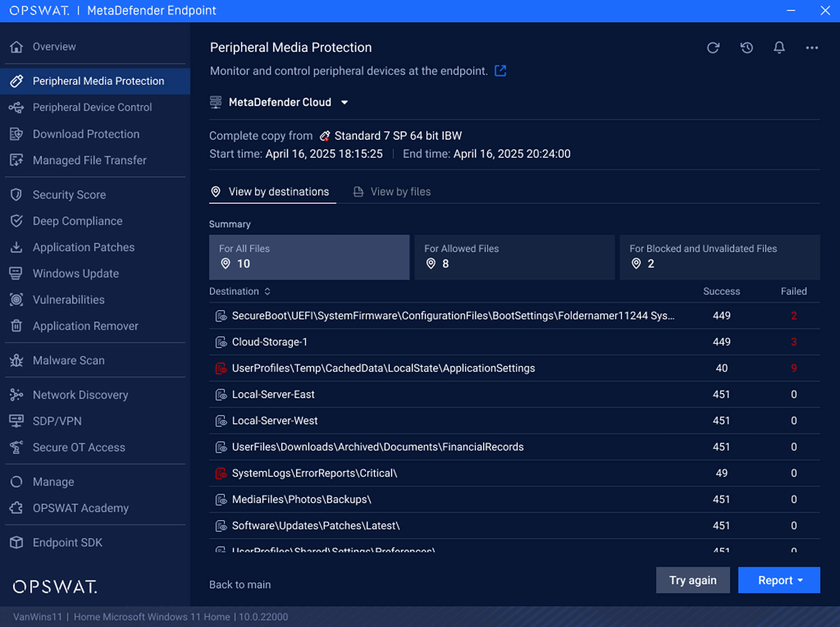Open Peripheral Device Control in sidebar
Viewport: 840px width, 627px height.
92,107
